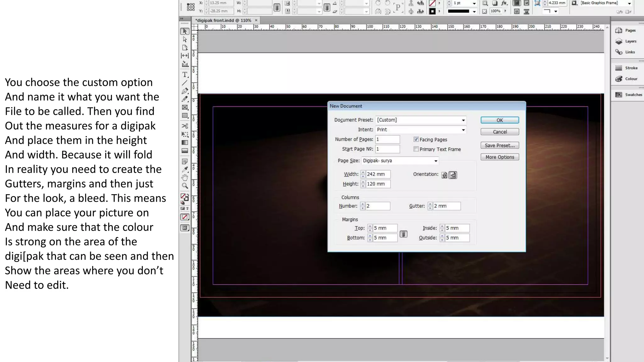Select the Free Transform tool

(185, 134)
